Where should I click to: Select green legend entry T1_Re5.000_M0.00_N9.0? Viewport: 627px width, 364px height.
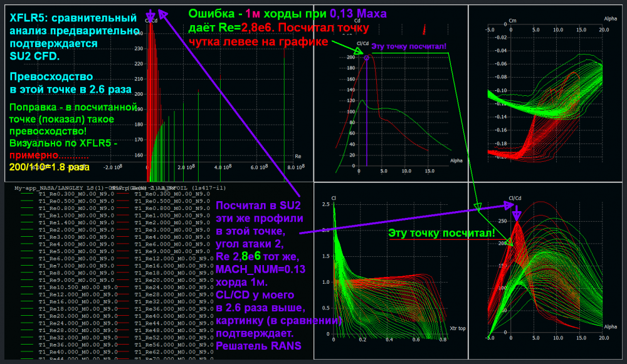click(76, 251)
